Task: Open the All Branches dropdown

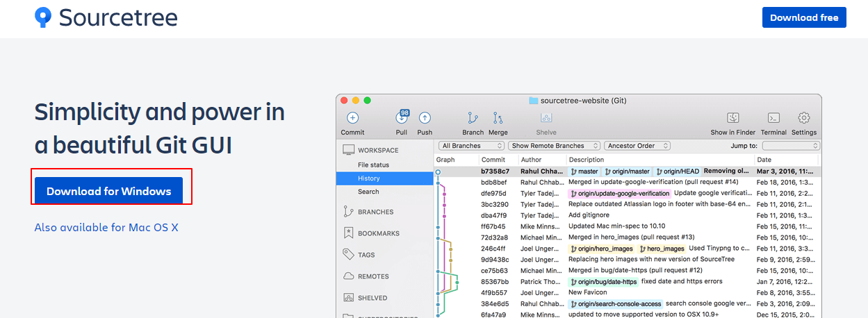Action: pyautogui.click(x=471, y=146)
